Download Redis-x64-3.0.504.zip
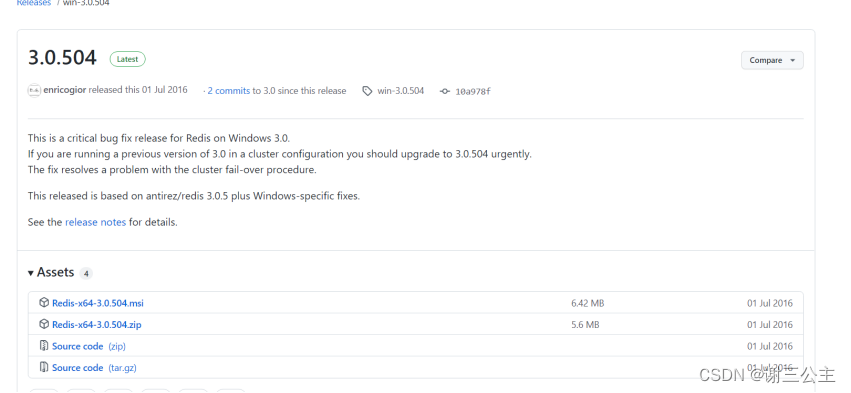 pyautogui.click(x=97, y=325)
